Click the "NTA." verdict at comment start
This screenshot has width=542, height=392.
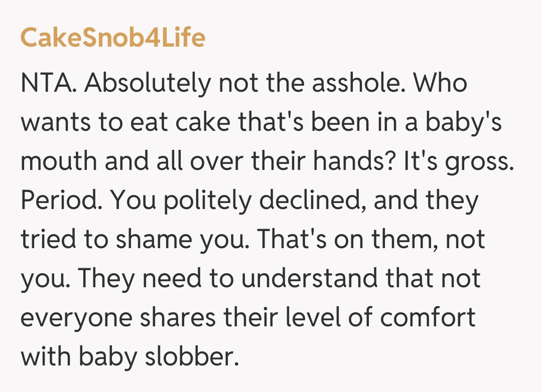(49, 83)
